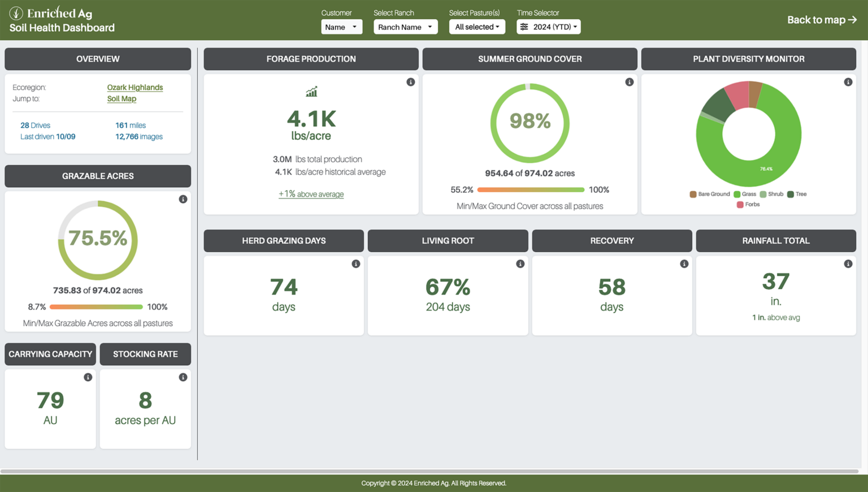Select the Carrying Capacity header
The width and height of the screenshot is (868, 492).
pos(50,354)
